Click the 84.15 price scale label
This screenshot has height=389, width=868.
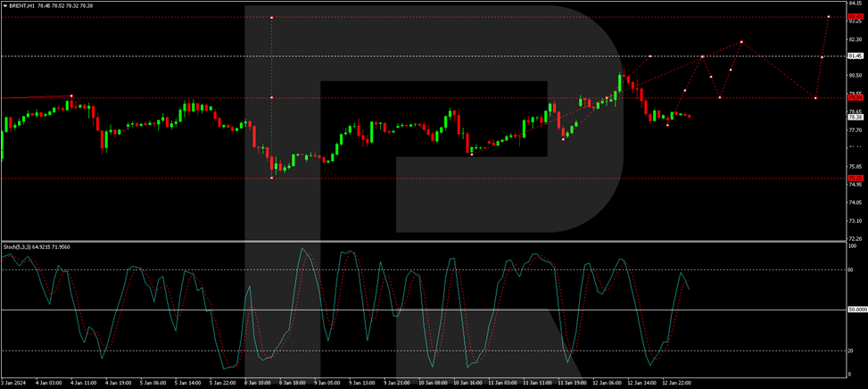pos(856,3)
